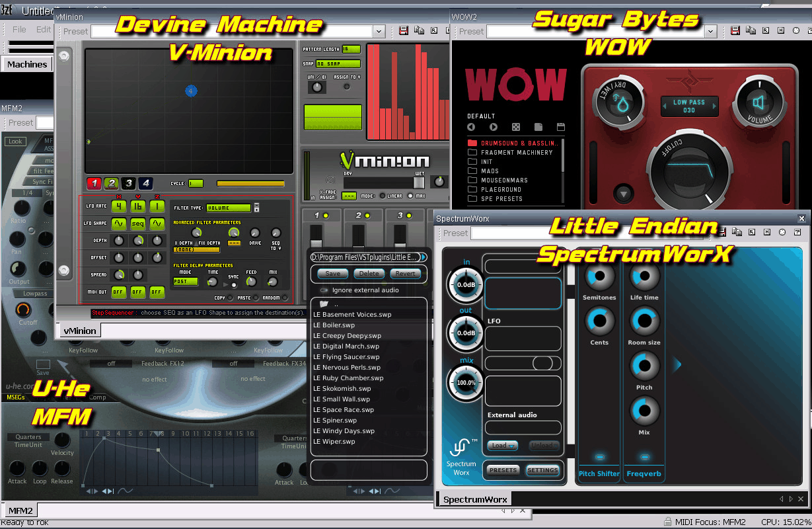Click Delete button in SpectrumWorx preset browser
This screenshot has width=812, height=529.
click(x=369, y=273)
